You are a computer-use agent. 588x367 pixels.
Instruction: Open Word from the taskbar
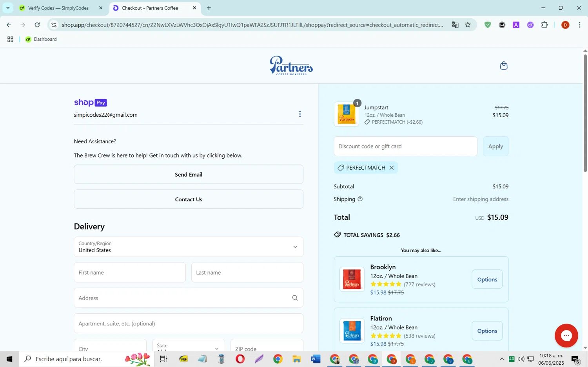[316, 359]
